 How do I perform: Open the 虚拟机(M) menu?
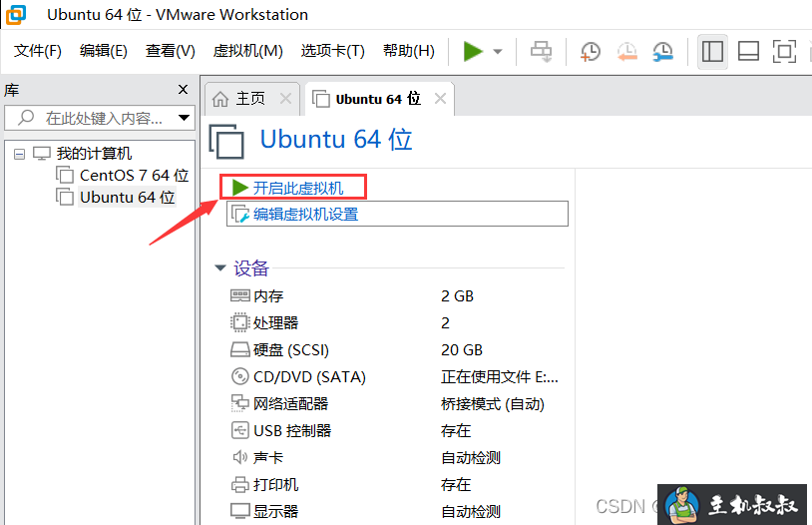[x=247, y=51]
